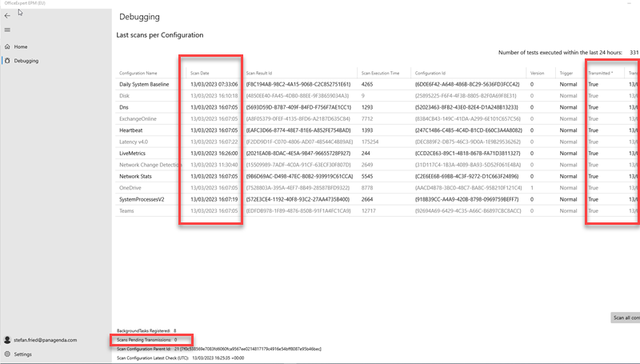The image size is (640, 364).
Task: Sort by Transmitted column header
Action: point(601,73)
